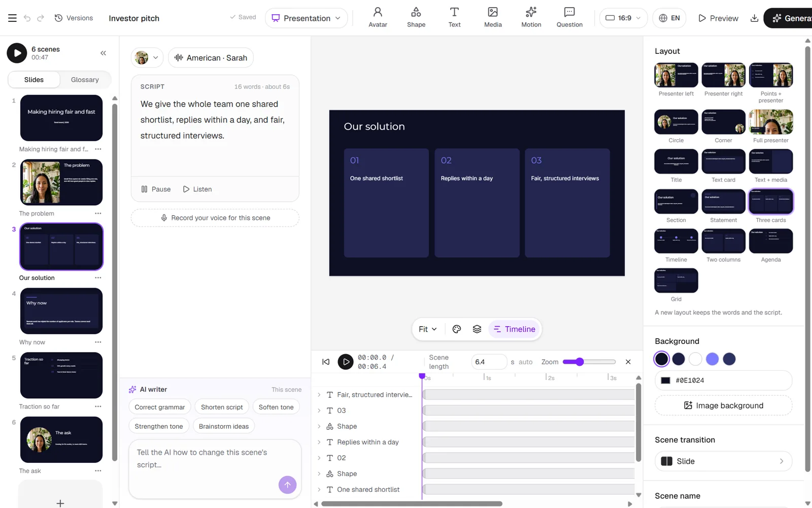Select the 'Why now' scene thumbnail

pyautogui.click(x=61, y=311)
